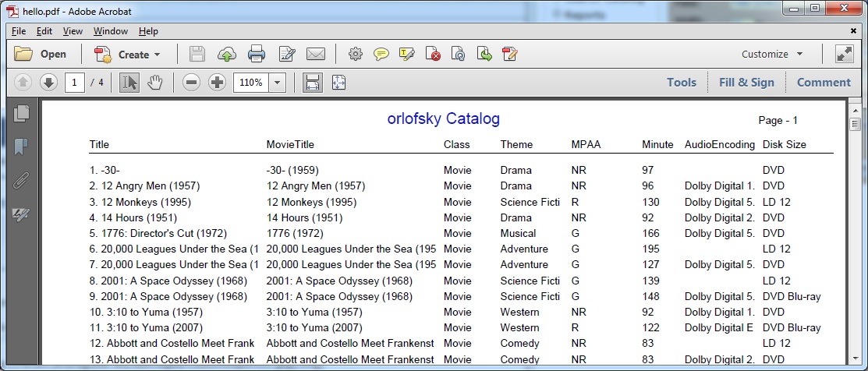This screenshot has height=371, width=868.
Task: Click the cloud upload icon
Action: click(227, 55)
